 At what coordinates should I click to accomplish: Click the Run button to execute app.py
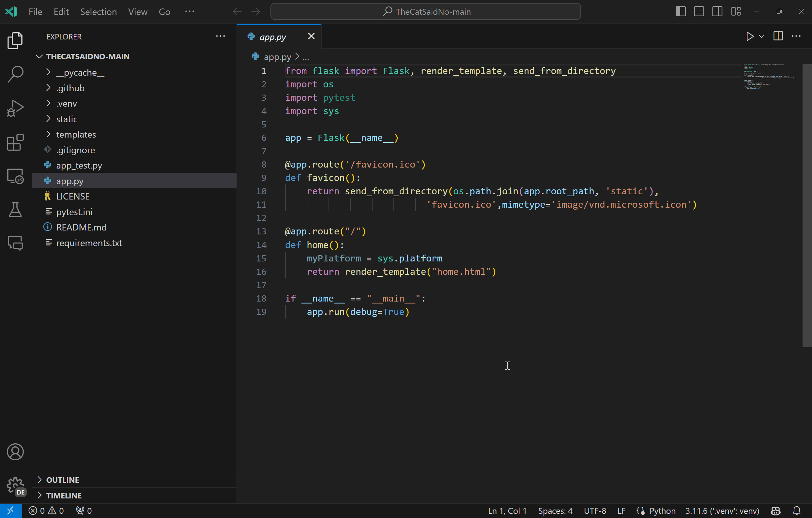point(750,36)
